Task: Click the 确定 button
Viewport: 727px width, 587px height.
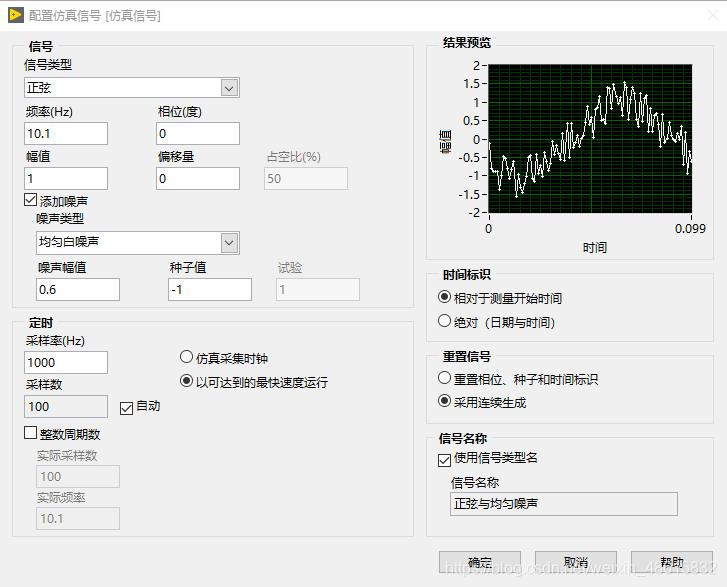Action: [x=480, y=562]
